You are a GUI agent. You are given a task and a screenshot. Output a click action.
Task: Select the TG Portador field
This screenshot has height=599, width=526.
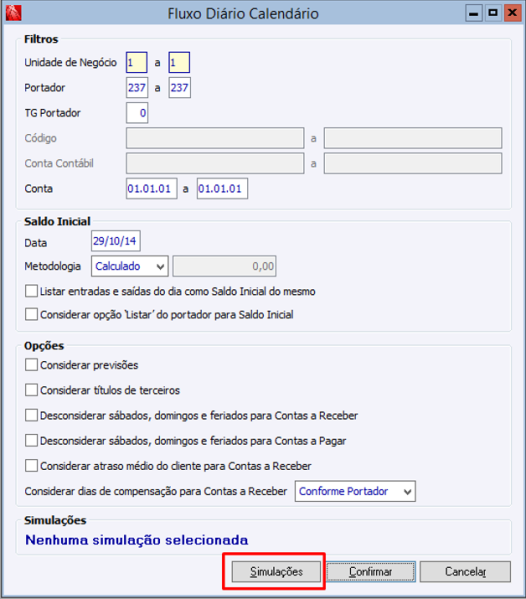click(x=137, y=113)
